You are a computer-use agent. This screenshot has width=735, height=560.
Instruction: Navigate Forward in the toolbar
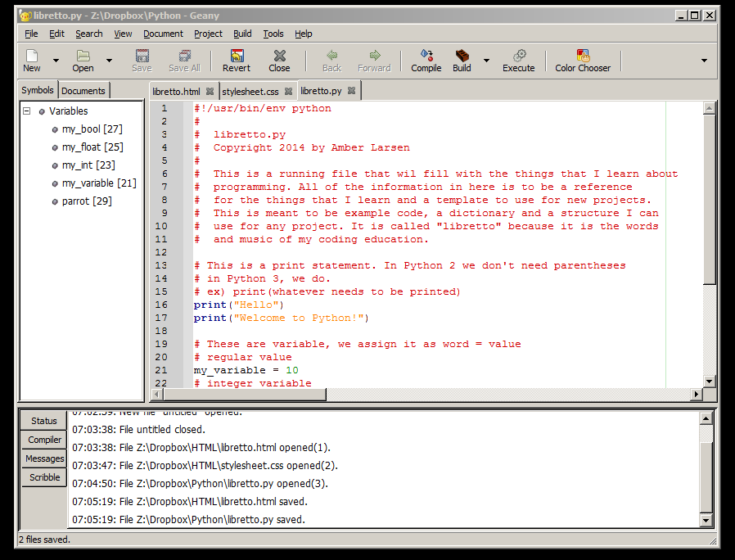point(374,61)
